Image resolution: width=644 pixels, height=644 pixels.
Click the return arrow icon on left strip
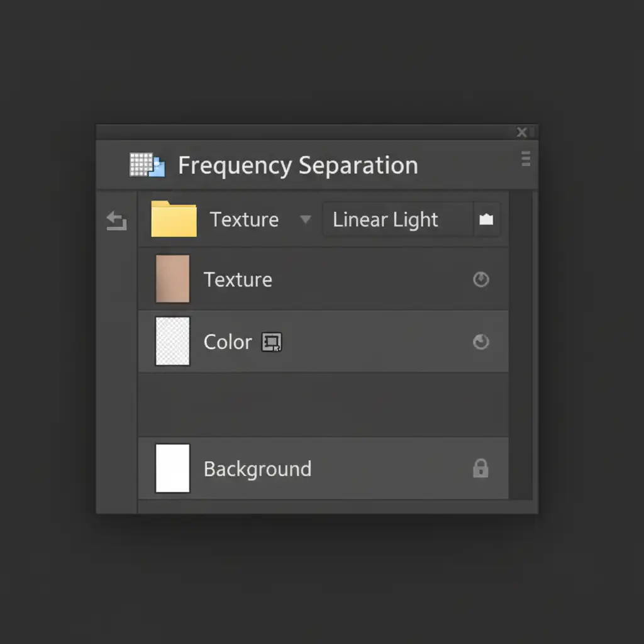tap(116, 221)
